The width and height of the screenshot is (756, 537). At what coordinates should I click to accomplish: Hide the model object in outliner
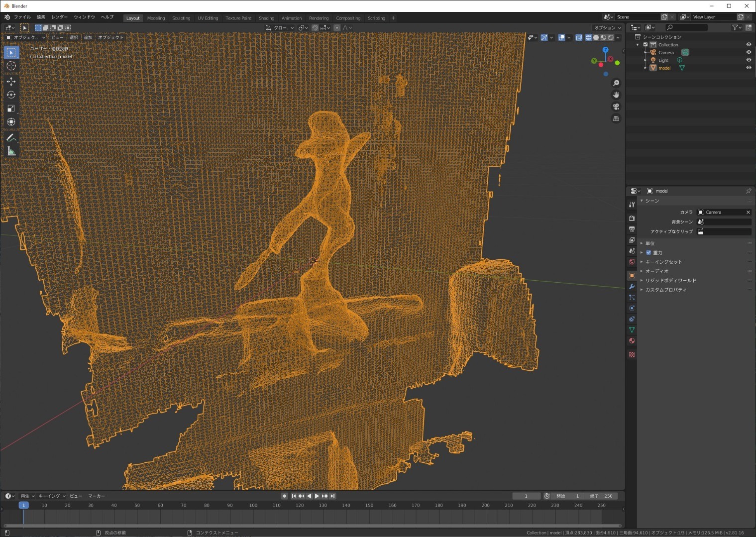point(749,68)
